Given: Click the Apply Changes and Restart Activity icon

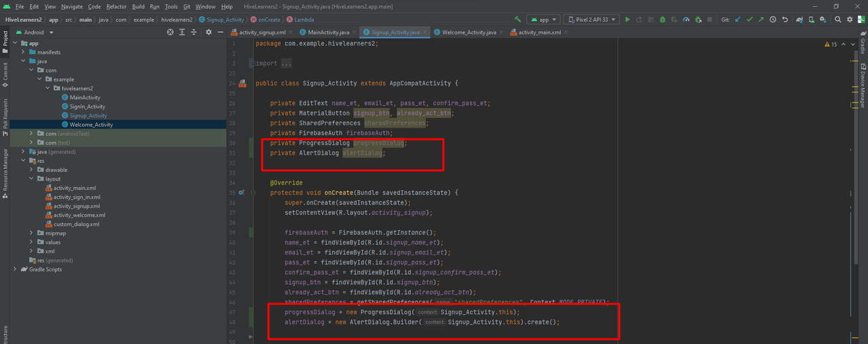Looking at the screenshot, I should click(x=638, y=20).
